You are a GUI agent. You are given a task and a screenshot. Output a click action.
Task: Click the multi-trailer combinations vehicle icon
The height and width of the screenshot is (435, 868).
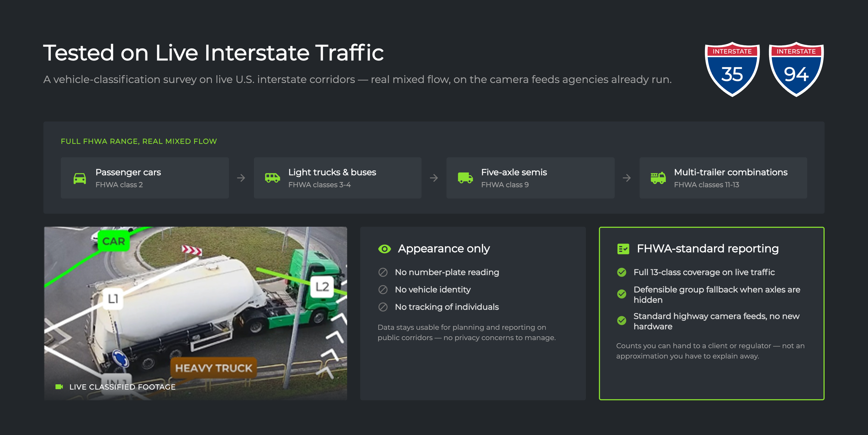click(x=658, y=178)
